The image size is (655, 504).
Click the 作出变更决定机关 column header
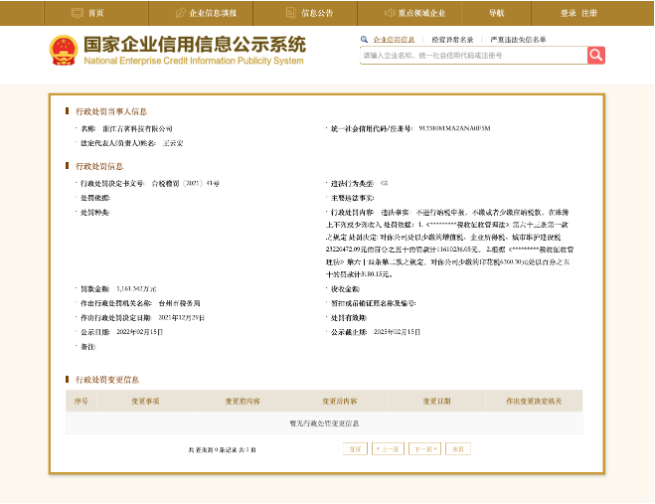[x=534, y=401]
